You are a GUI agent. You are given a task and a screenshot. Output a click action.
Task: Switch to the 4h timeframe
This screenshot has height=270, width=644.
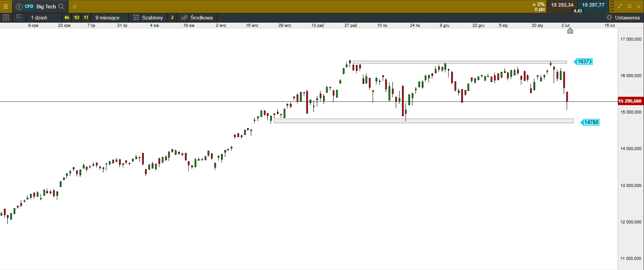click(x=67, y=17)
